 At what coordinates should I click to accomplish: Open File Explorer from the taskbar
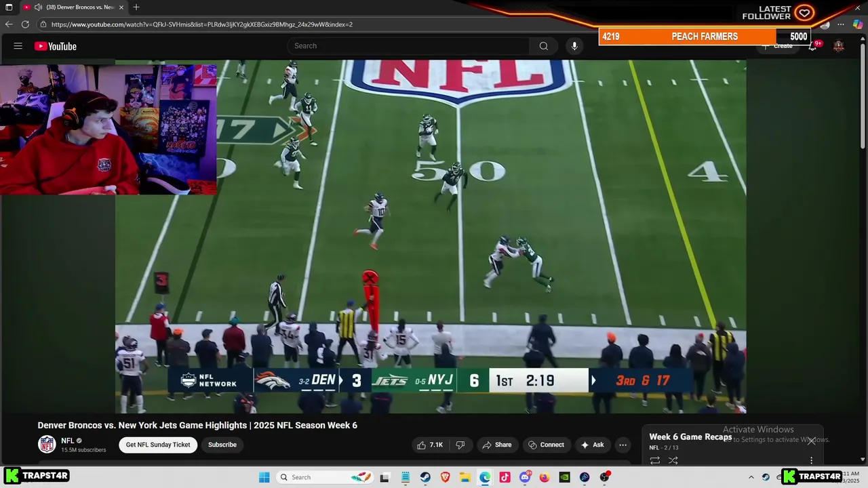pyautogui.click(x=465, y=477)
